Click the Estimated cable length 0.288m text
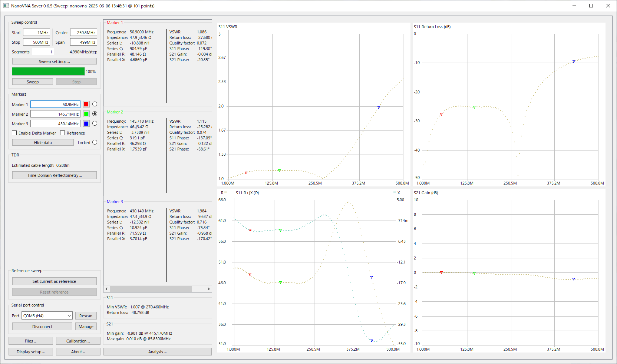Screen dimensions: 617x364 [41, 165]
